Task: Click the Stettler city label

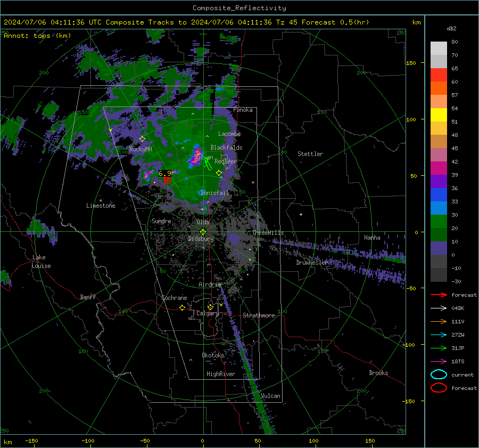Action: pyautogui.click(x=310, y=154)
